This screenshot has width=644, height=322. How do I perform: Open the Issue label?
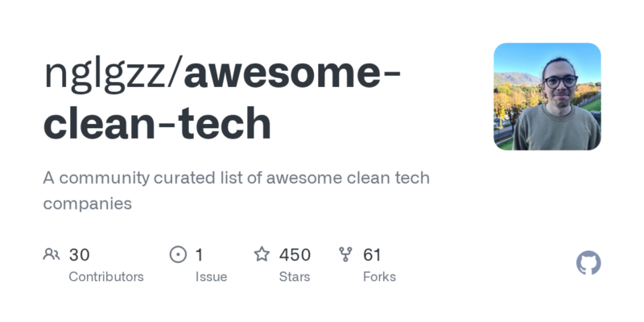click(211, 277)
